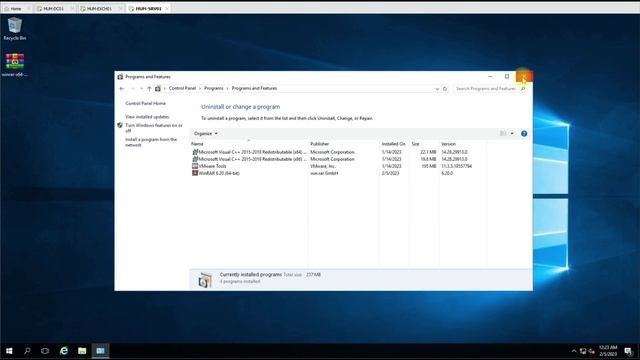This screenshot has height=360, width=640.
Task: Open Turn Windows features on or off
Action: [153, 128]
